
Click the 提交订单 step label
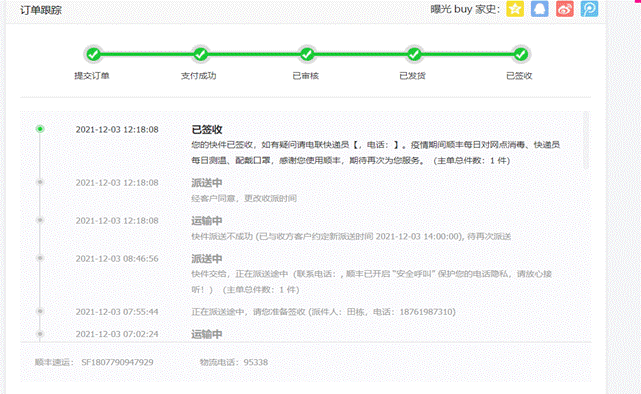[92, 76]
